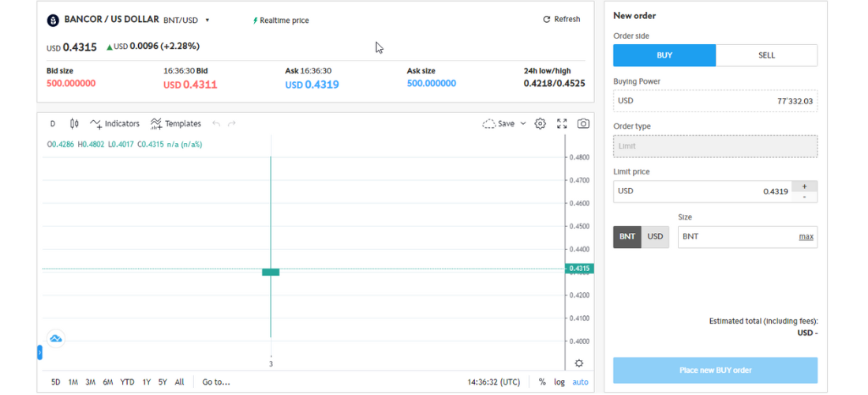Viewport: 868px width, 395px height.
Task: Select SELL order side
Action: (x=767, y=55)
